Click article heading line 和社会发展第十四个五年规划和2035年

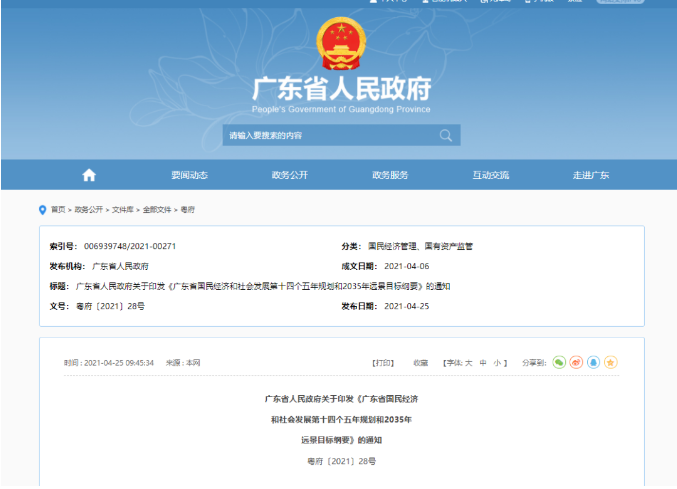tap(342, 420)
